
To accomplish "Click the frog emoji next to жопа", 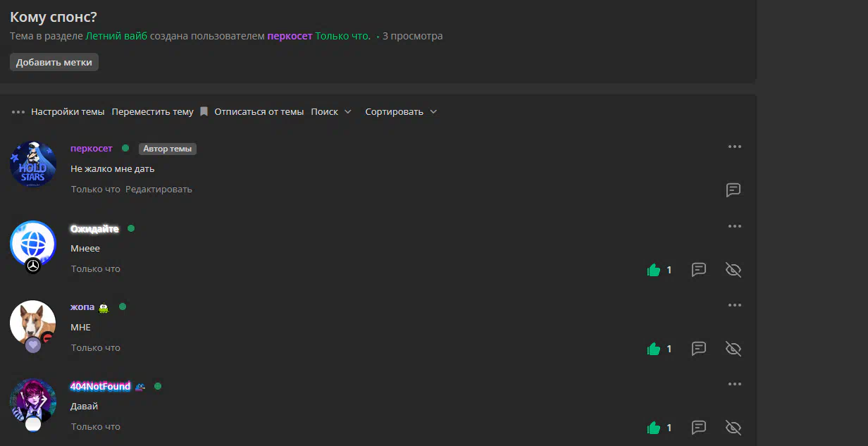I will point(104,307).
